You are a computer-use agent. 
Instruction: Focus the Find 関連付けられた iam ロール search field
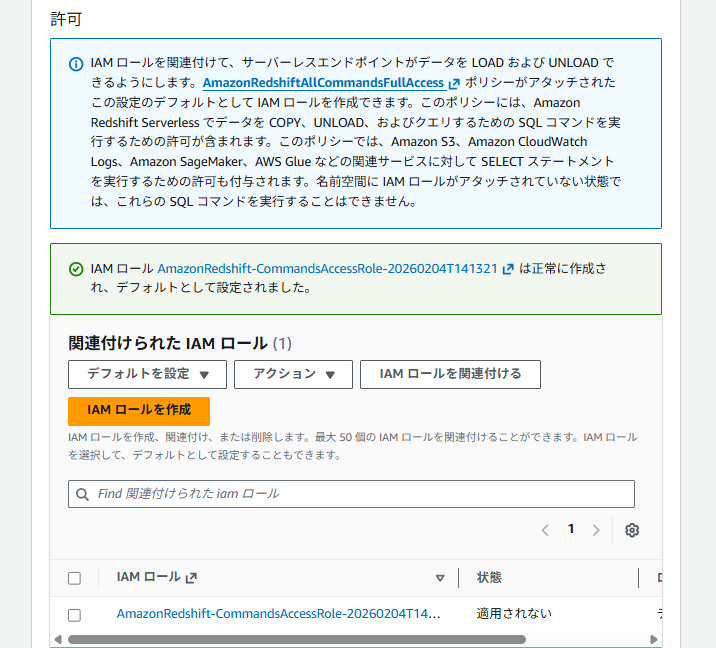pos(351,494)
